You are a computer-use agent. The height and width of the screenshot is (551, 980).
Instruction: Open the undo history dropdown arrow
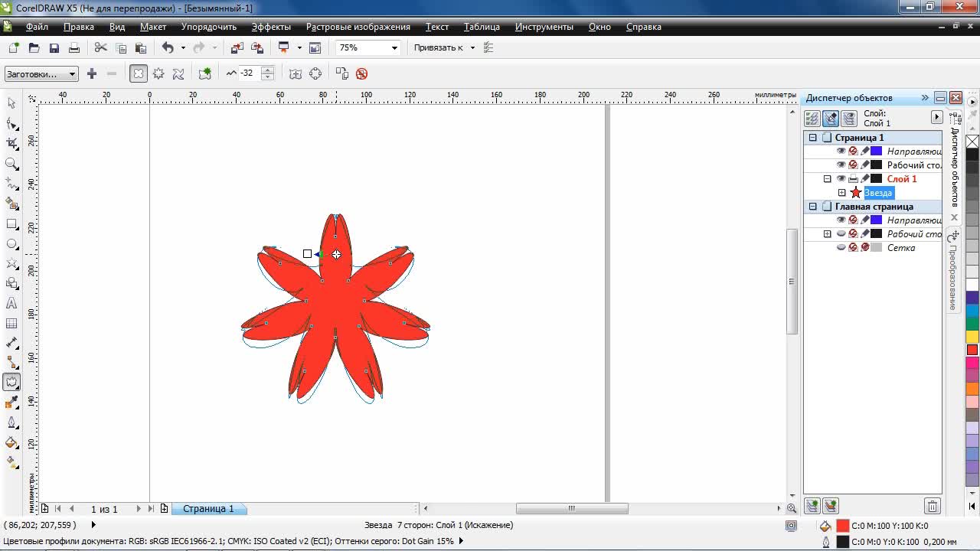pyautogui.click(x=182, y=47)
